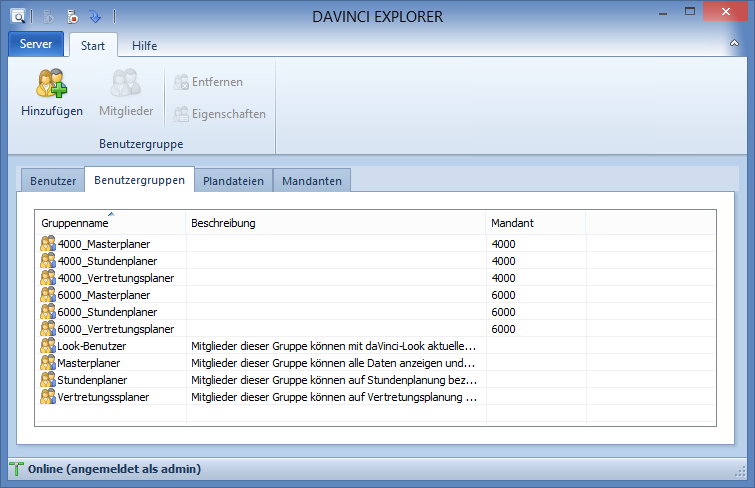Click the stop server icon in quick access toolbar
Viewport: 755px width, 488px height.
(72, 16)
